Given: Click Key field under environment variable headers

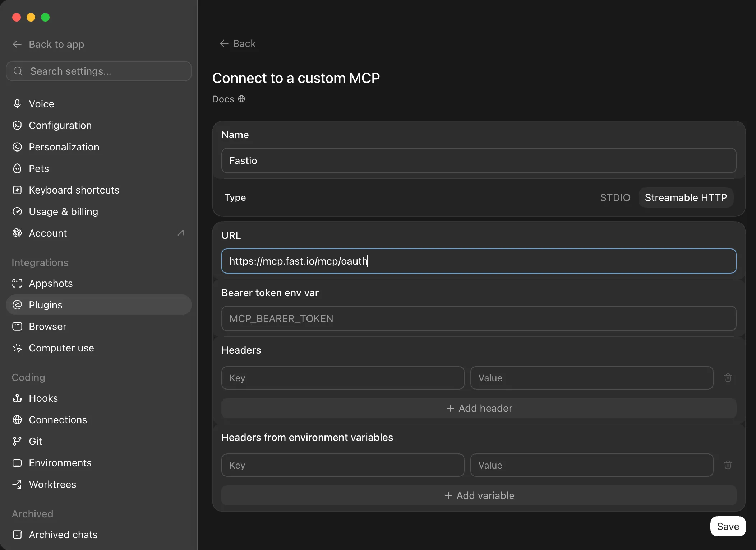Looking at the screenshot, I should coord(343,465).
